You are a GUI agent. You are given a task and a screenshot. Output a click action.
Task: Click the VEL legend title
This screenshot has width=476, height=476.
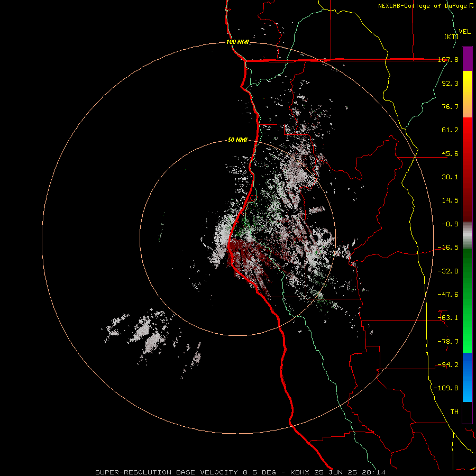point(464,32)
